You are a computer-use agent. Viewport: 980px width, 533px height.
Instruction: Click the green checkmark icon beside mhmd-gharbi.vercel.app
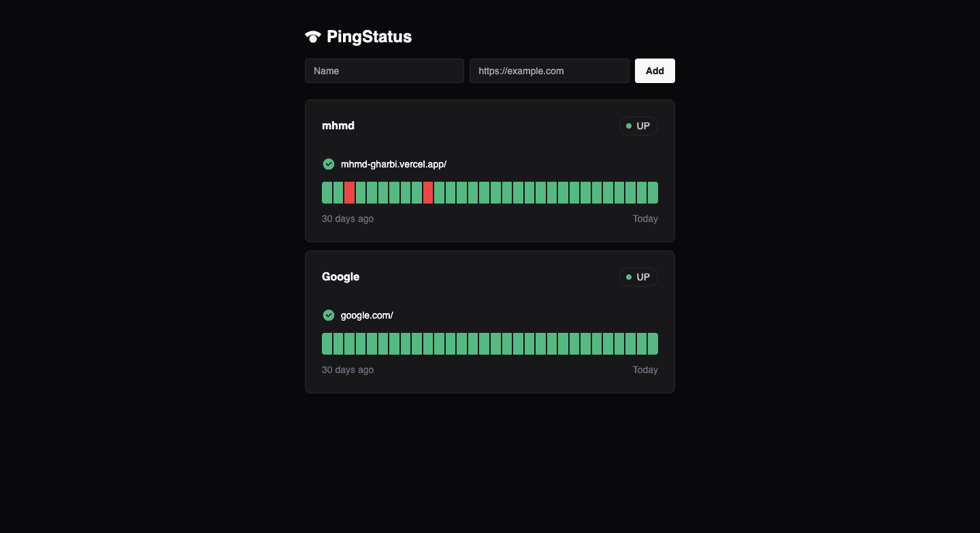tap(329, 164)
